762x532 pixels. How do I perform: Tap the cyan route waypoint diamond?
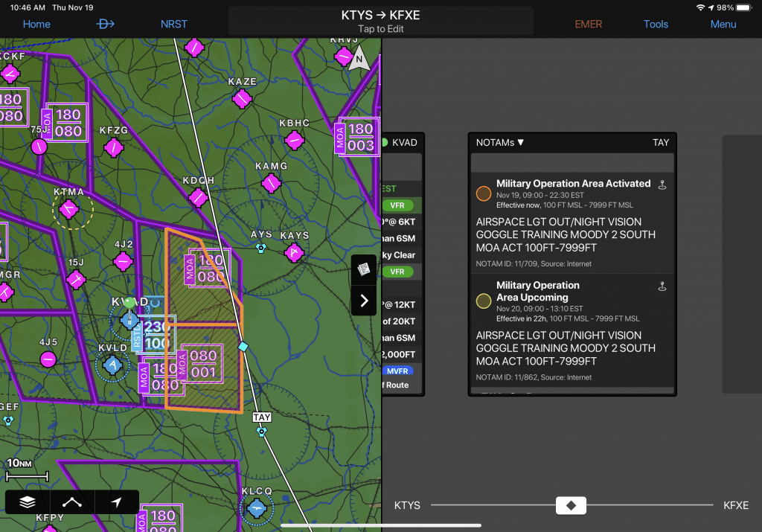243,347
